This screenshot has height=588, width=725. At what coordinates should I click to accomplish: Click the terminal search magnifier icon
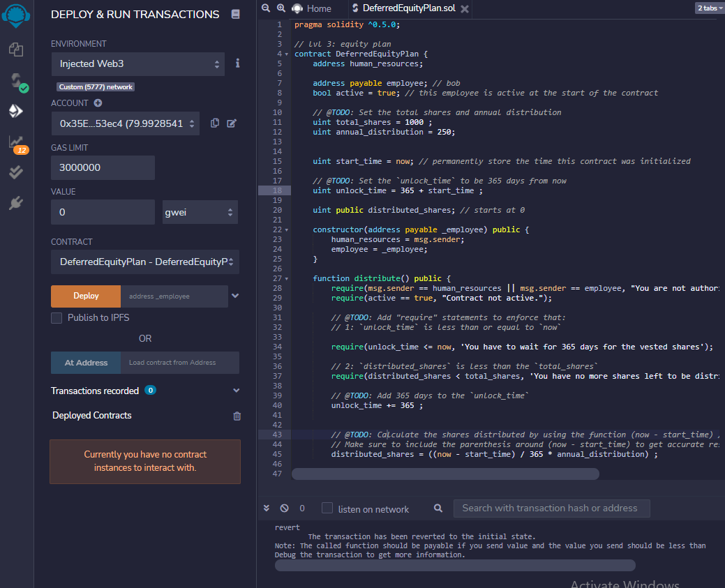tap(438, 508)
